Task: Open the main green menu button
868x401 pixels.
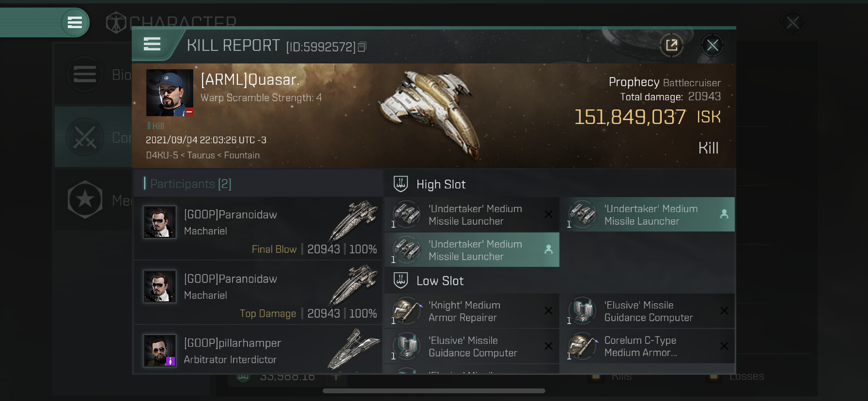Action: point(75,22)
